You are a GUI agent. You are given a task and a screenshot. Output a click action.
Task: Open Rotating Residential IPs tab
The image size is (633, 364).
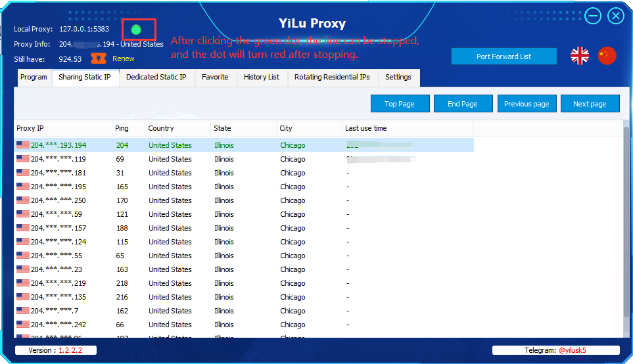coord(332,77)
